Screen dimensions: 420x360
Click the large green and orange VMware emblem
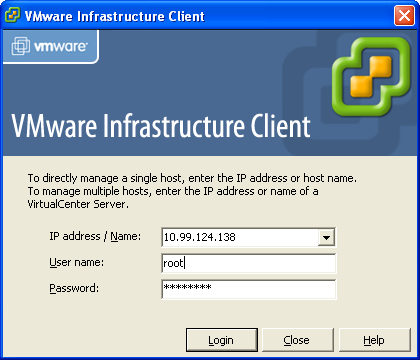371,76
